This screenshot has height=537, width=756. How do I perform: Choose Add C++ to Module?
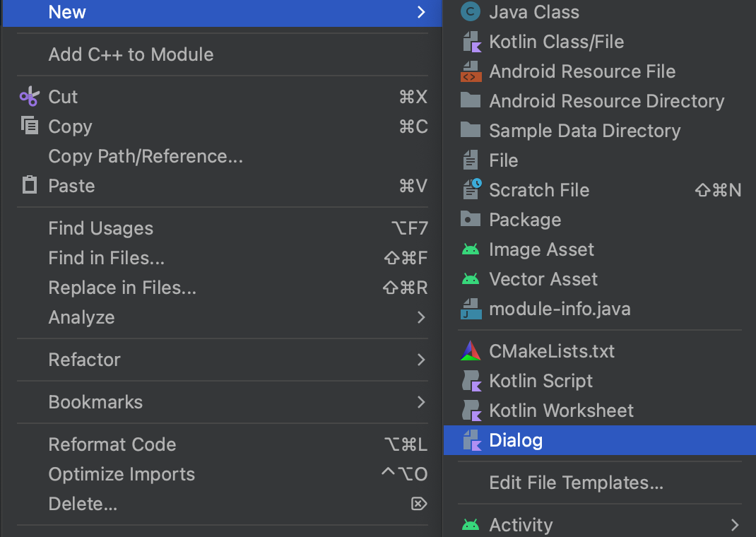(x=223, y=54)
